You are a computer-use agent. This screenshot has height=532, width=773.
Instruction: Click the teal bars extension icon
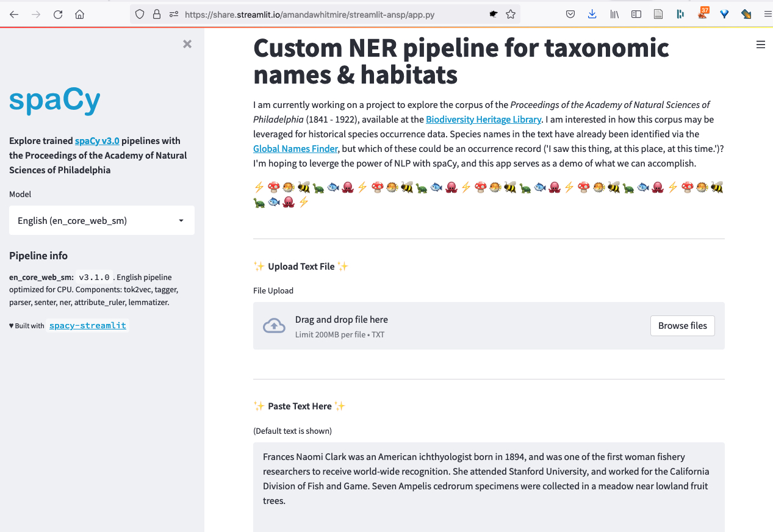pos(680,14)
